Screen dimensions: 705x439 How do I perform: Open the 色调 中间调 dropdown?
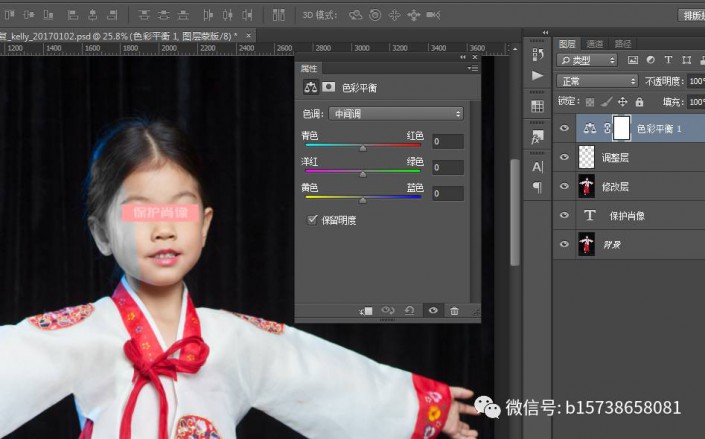[x=396, y=114]
